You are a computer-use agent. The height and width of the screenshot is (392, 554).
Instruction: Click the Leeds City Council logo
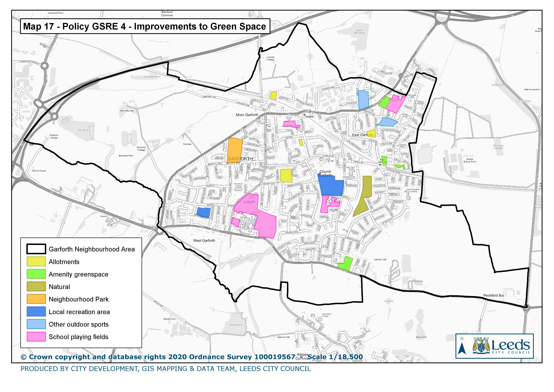tap(501, 346)
